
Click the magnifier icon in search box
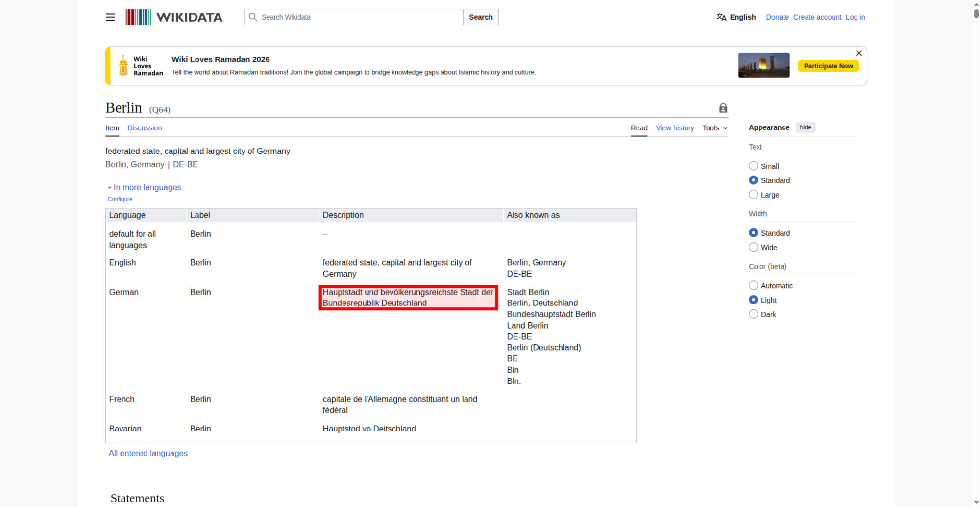pyautogui.click(x=253, y=17)
